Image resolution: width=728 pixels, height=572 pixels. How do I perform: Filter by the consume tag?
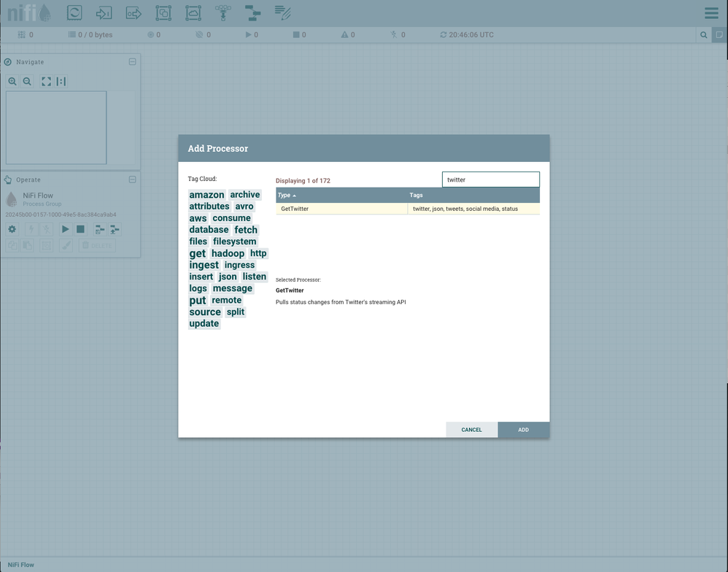pyautogui.click(x=232, y=218)
